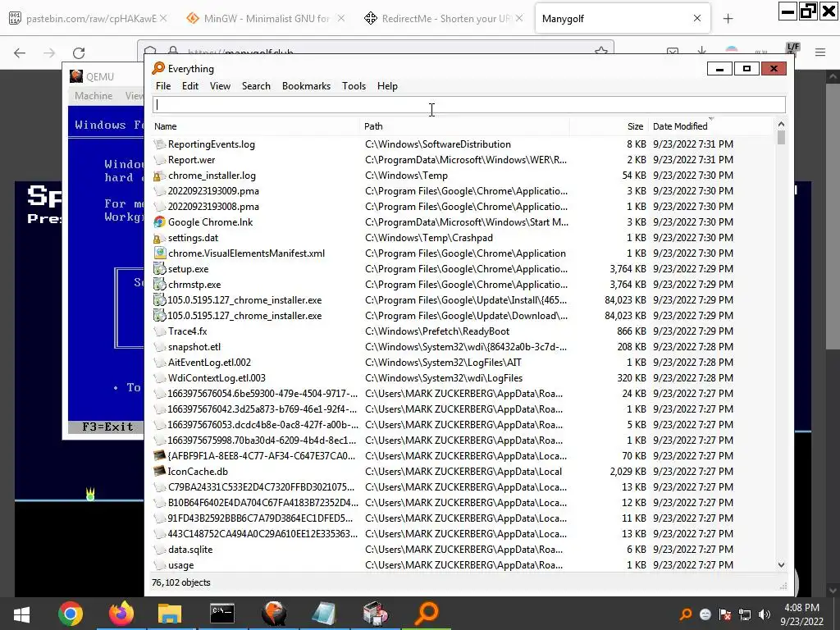Click the Everything icon in system tray

[685, 614]
